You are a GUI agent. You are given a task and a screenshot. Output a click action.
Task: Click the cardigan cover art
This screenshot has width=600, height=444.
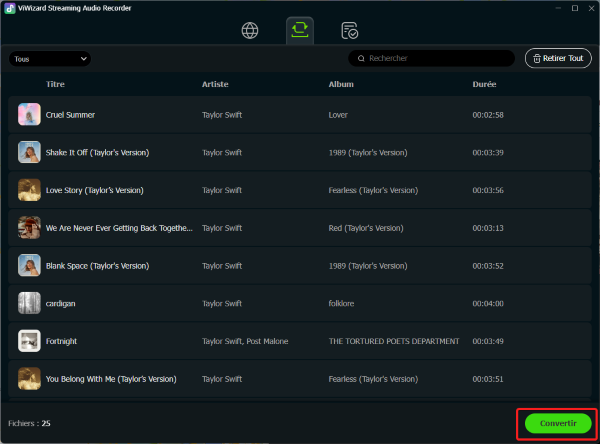29,303
